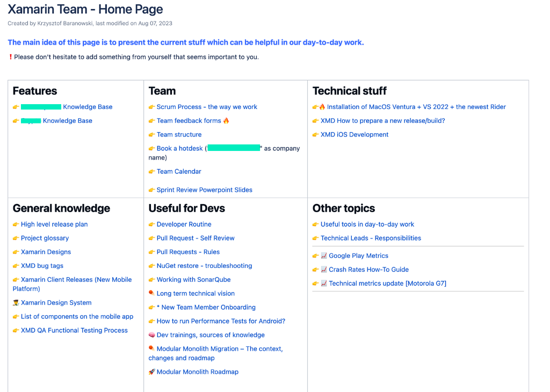This screenshot has width=550, height=392.
Task: Click the pin icon beside Long term technical vision
Action: coord(151,293)
